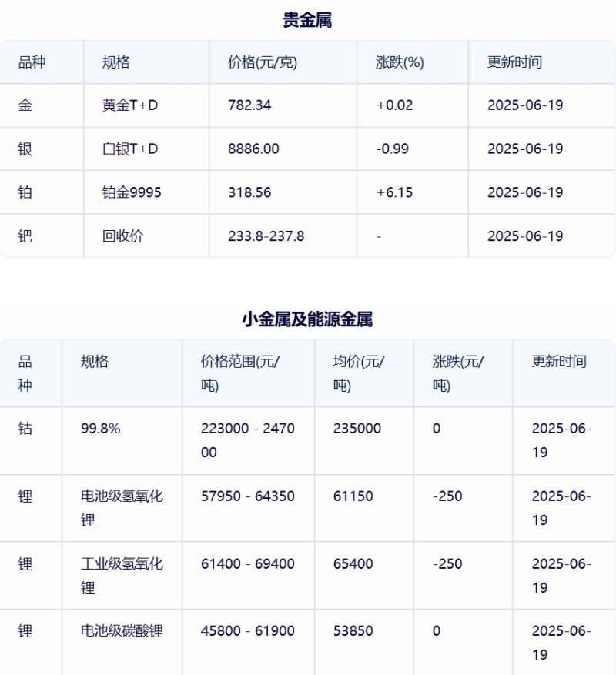Click the 小金属及能源金属 section title
This screenshot has height=675, width=616.
click(307, 319)
